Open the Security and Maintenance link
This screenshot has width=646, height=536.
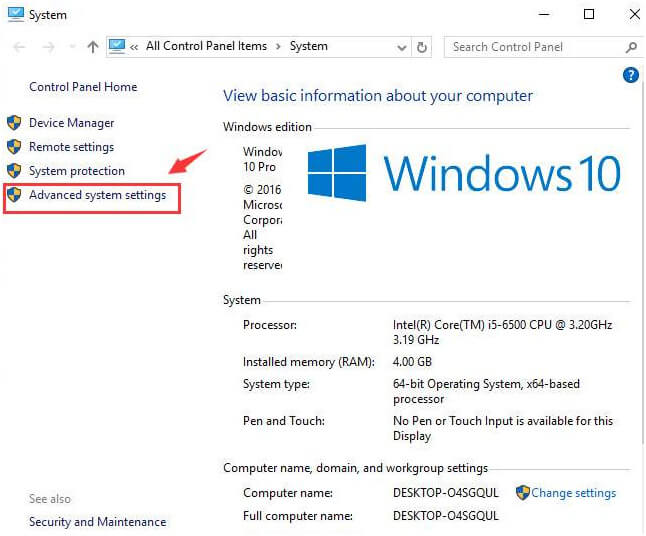pos(98,522)
